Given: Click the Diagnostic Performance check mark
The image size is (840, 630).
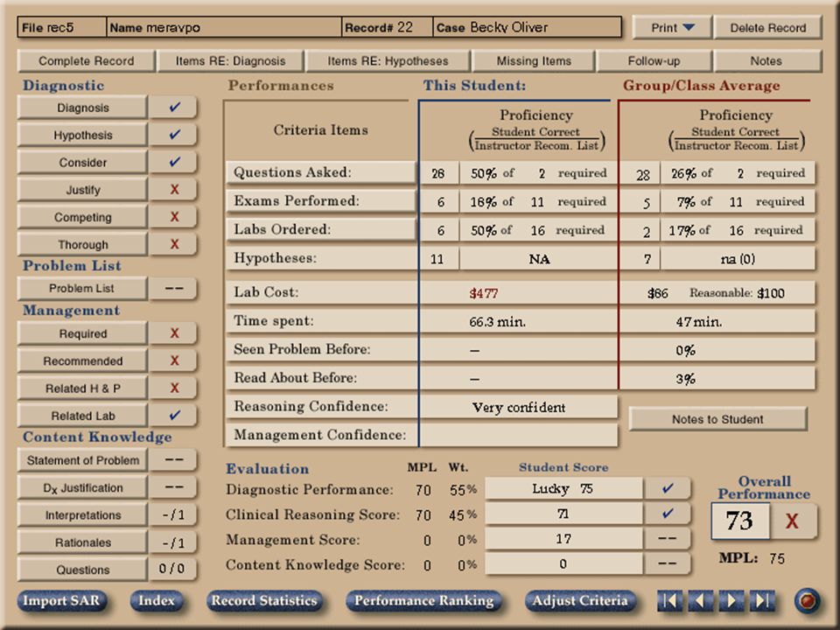Looking at the screenshot, I should pyautogui.click(x=668, y=488).
